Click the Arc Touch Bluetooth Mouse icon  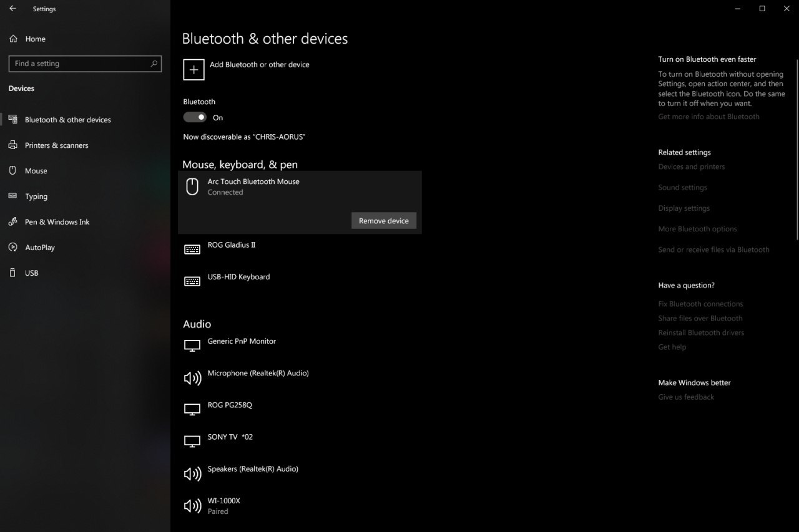point(192,186)
